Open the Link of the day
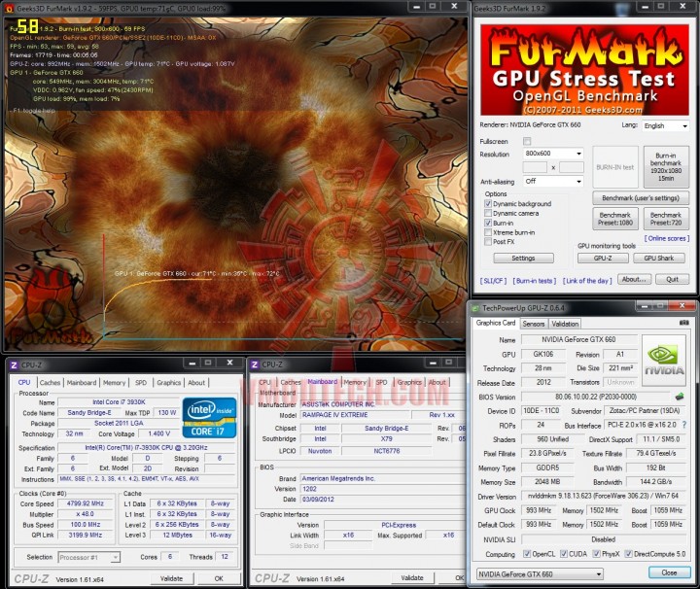Viewport: 700px width, 589px height. [x=587, y=281]
